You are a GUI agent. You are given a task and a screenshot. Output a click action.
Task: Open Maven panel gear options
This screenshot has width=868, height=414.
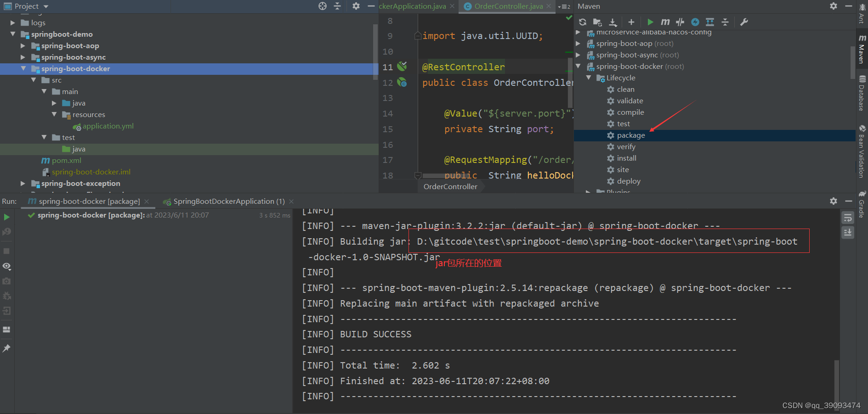[834, 6]
